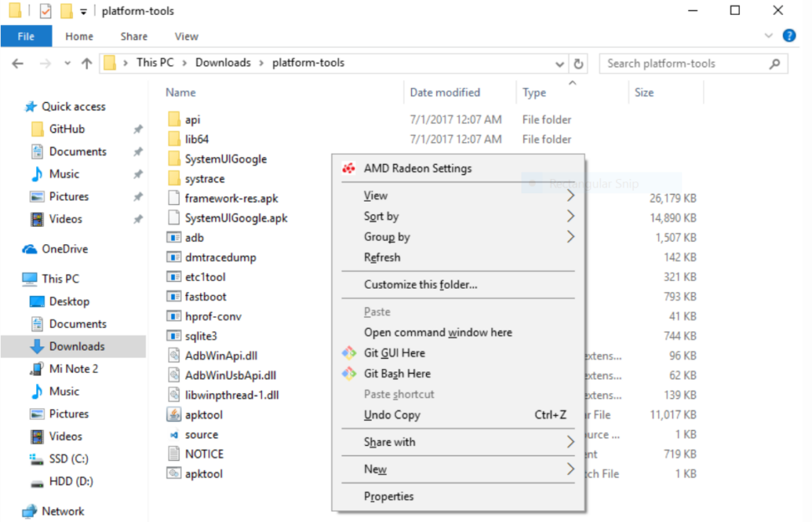The image size is (812, 522).
Task: Sort files by the Type column
Action: point(534,93)
